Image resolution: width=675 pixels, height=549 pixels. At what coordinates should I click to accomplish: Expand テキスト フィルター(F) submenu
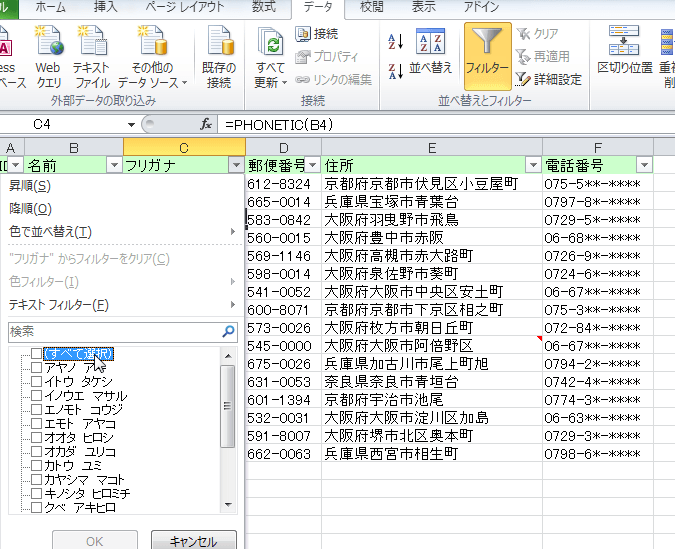point(123,305)
